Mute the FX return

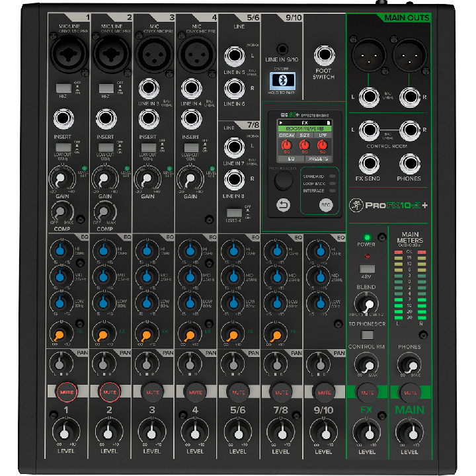(368, 393)
